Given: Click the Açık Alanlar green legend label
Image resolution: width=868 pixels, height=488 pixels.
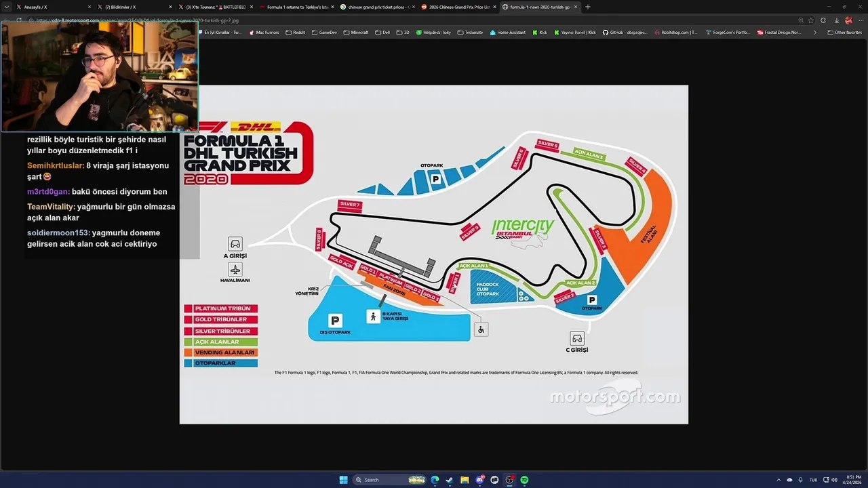Looking at the screenshot, I should coord(225,342).
